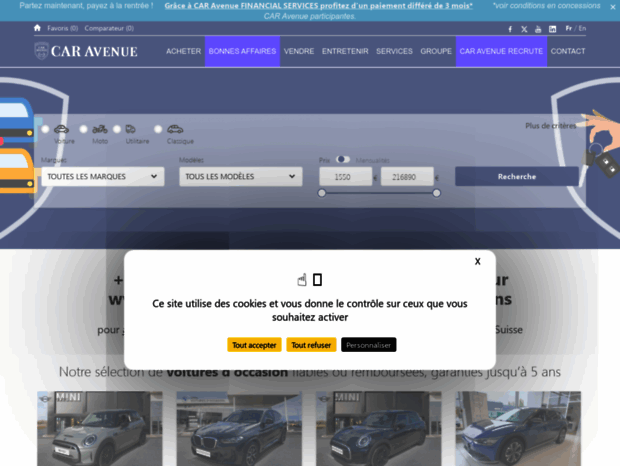The width and height of the screenshot is (620, 466).
Task: Click the Recherche button
Action: [x=517, y=177]
